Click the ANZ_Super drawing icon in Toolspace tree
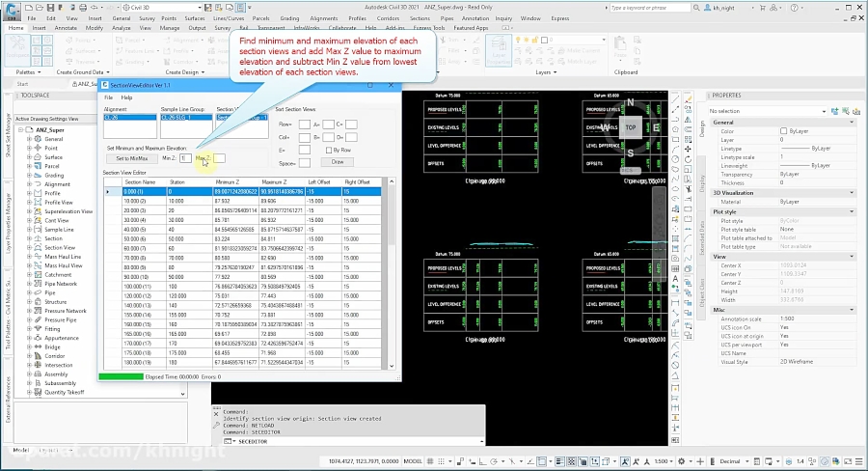 tap(29, 130)
